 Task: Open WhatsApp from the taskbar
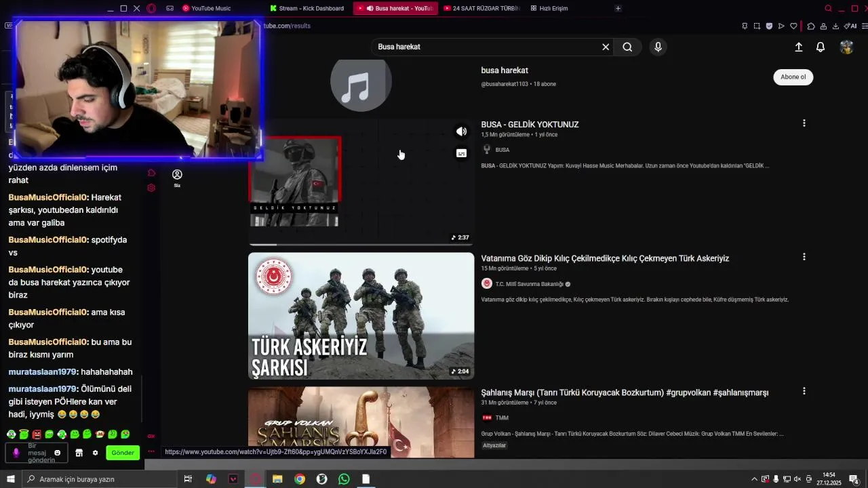344,479
